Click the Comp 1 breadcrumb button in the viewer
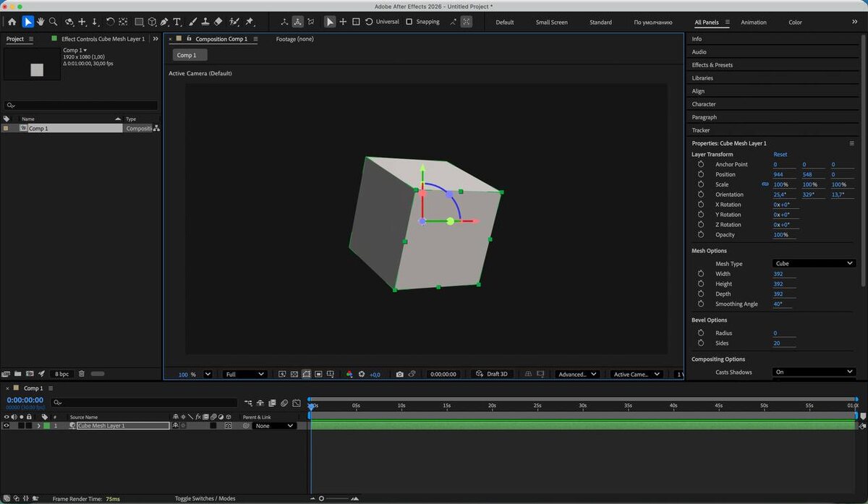868x504 pixels. 190,55
